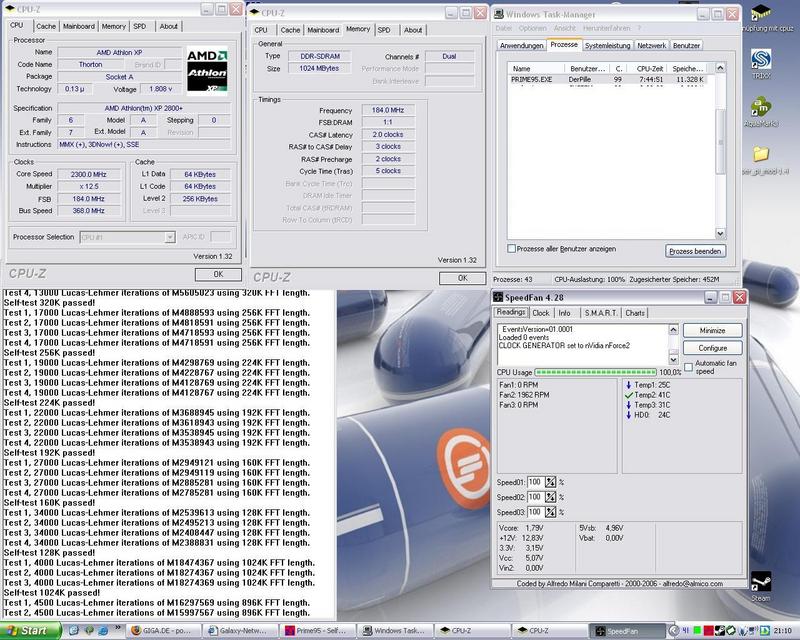Open the Datei menu in Task Manager
This screenshot has width=800, height=640.
[x=504, y=29]
